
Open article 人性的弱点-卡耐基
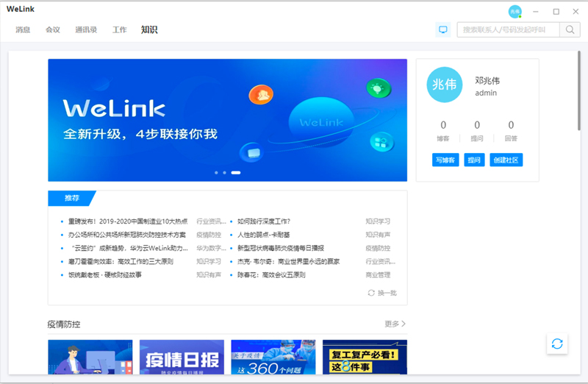[264, 235]
